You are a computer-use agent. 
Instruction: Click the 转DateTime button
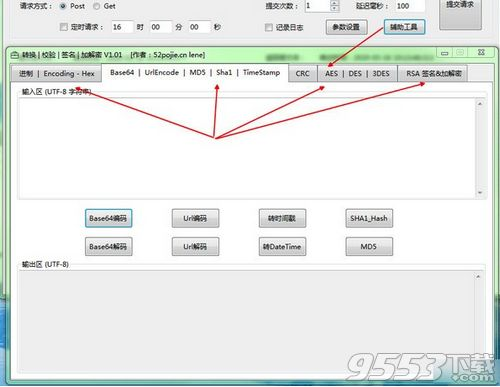282,247
